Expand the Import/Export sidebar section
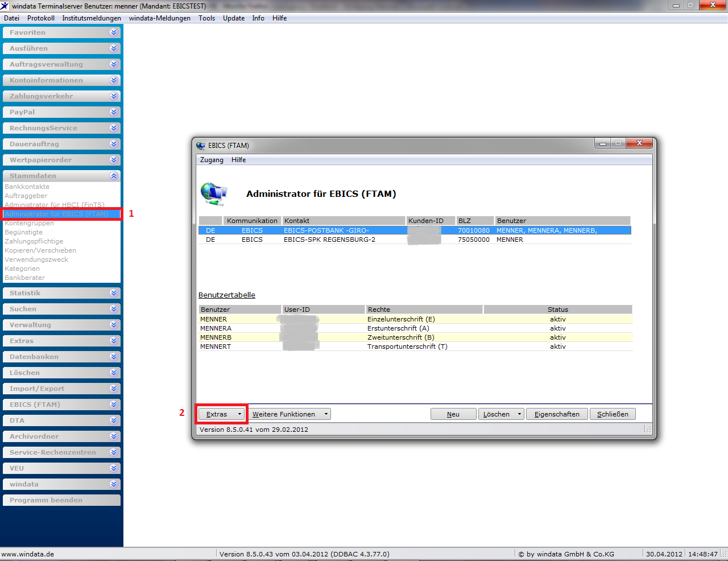This screenshot has height=561, width=728. click(x=61, y=389)
